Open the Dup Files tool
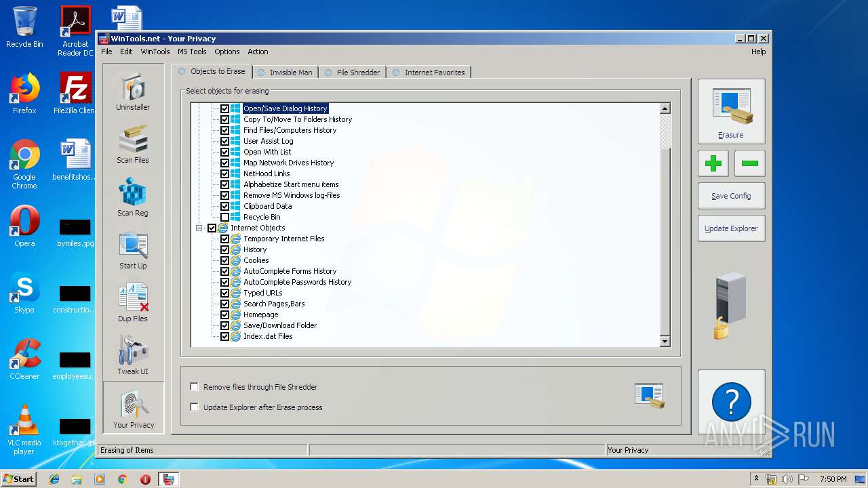868x488 pixels. pos(133,302)
